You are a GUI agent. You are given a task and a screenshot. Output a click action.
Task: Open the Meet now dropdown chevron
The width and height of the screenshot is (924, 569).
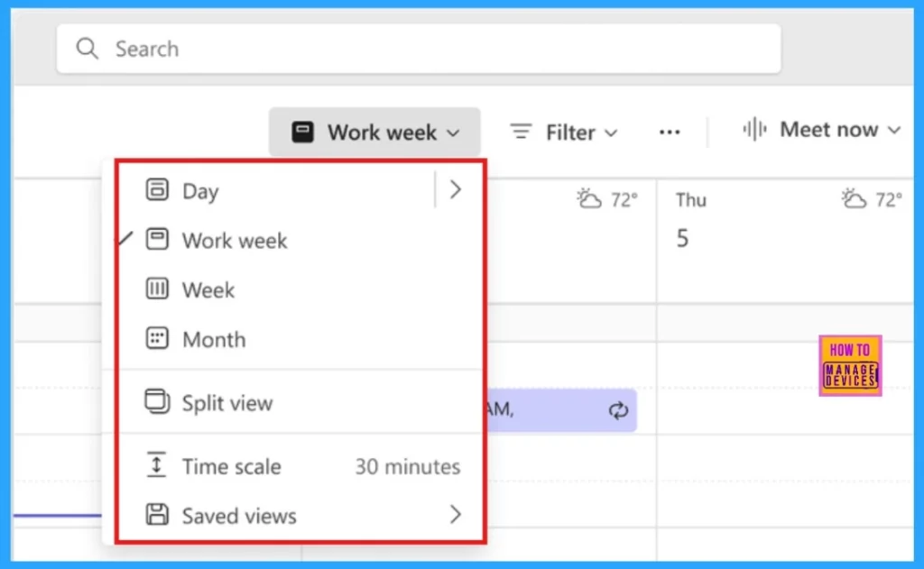[894, 130]
